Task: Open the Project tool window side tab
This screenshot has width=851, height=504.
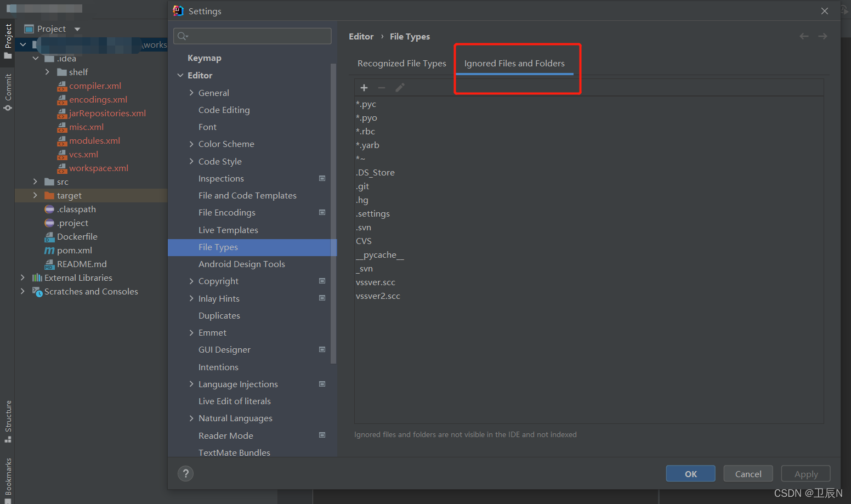Action: click(8, 41)
